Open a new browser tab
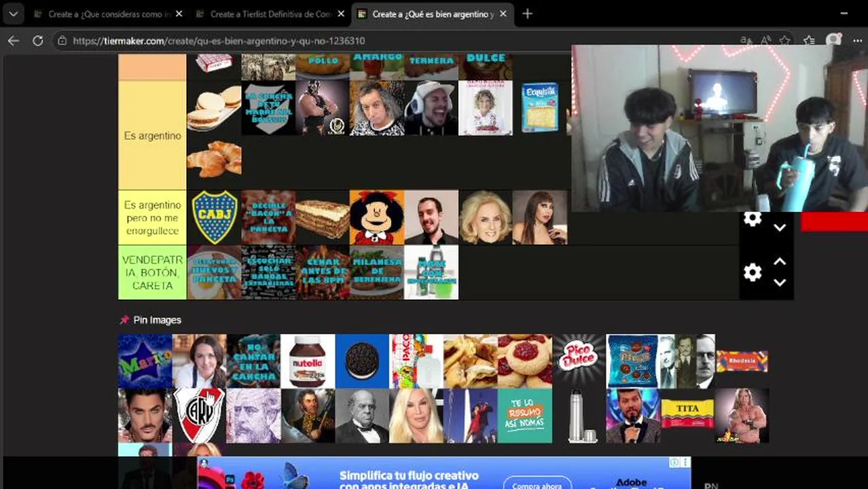The image size is (868, 489). coord(527,14)
